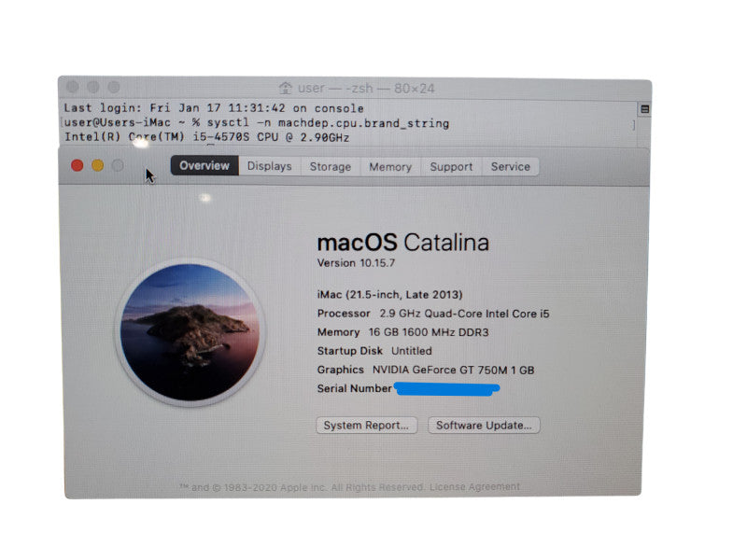Viewport: 747px width, 560px height.
Task: Click the 'macOS Catalina' heading
Action: 403,243
